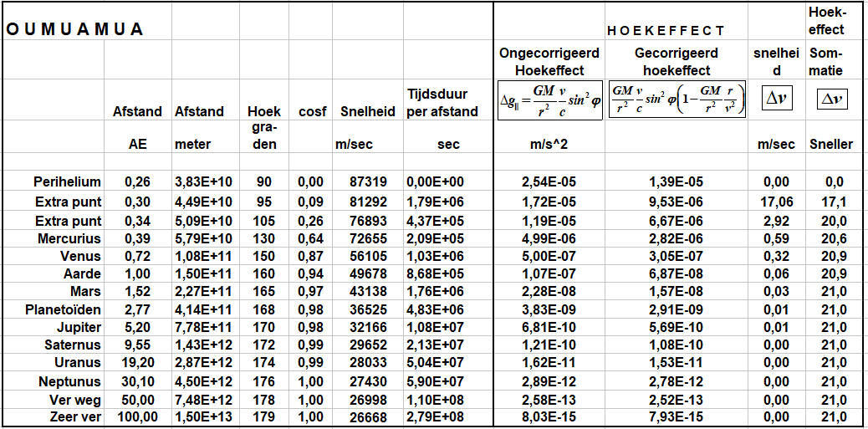Click the Perihelium speed value 87319

[x=370, y=182]
